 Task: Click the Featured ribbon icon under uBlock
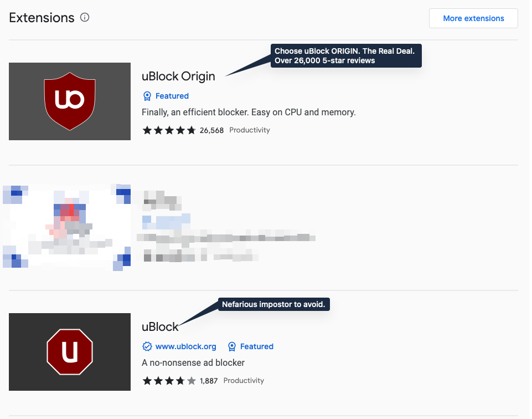pyautogui.click(x=232, y=346)
